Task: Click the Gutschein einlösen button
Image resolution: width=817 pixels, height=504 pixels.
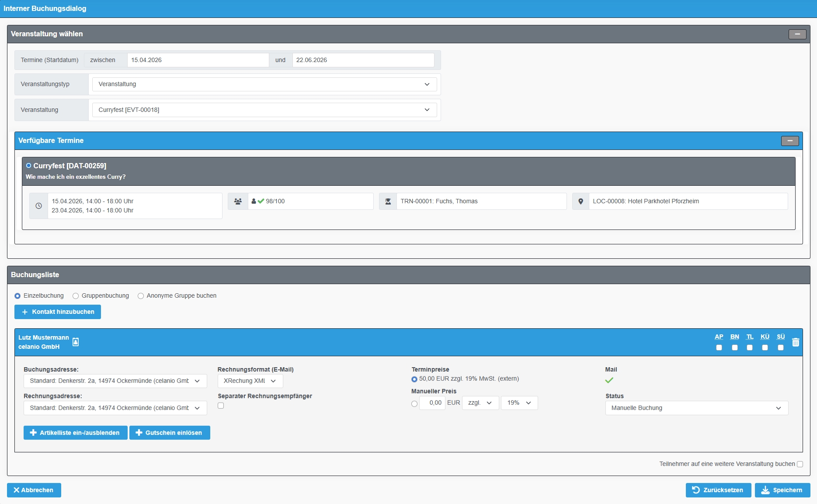Action: pyautogui.click(x=170, y=433)
